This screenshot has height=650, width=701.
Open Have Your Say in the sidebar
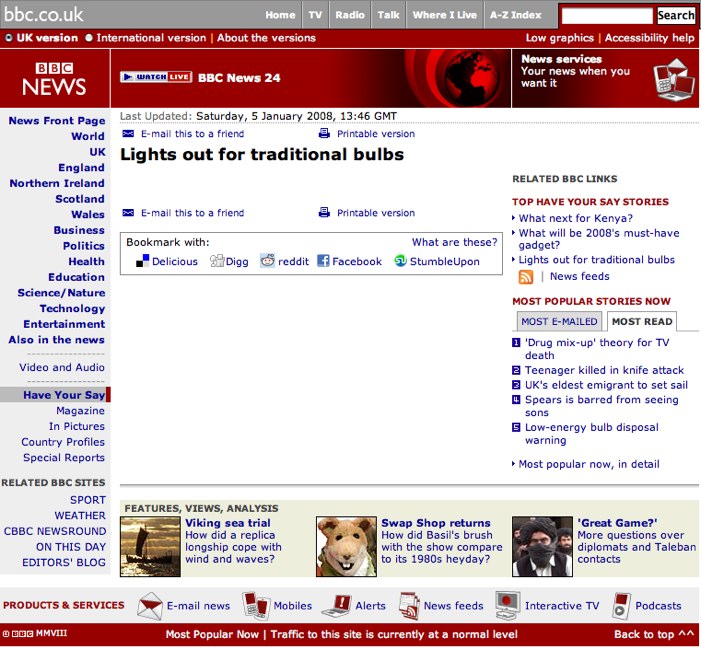coord(64,395)
